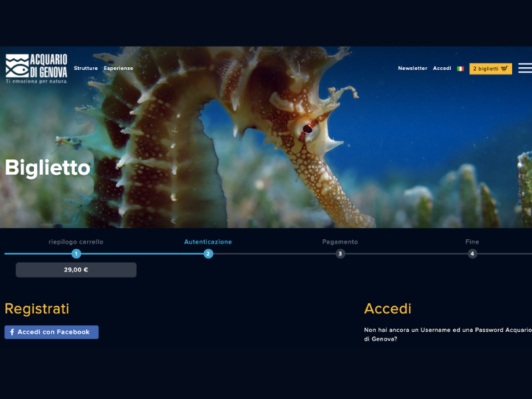Select the Pagamento step label
This screenshot has height=399, width=532.
point(340,242)
